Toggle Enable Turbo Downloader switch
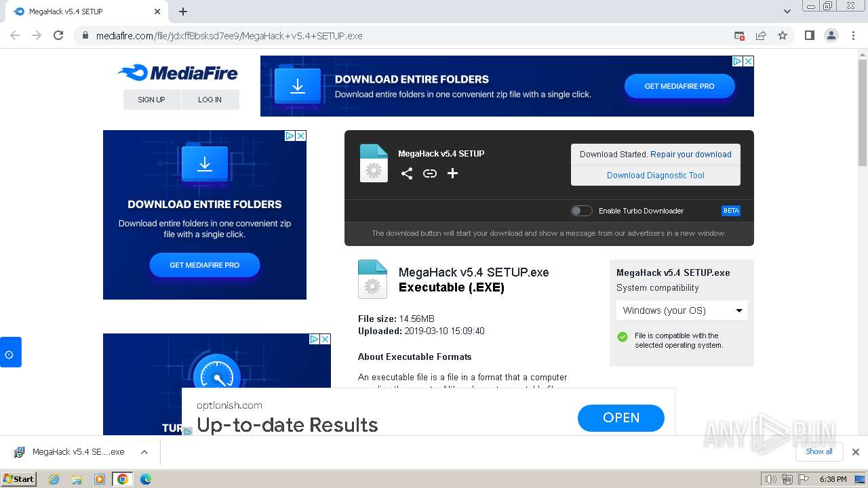Viewport: 868px width, 488px height. pyautogui.click(x=581, y=211)
